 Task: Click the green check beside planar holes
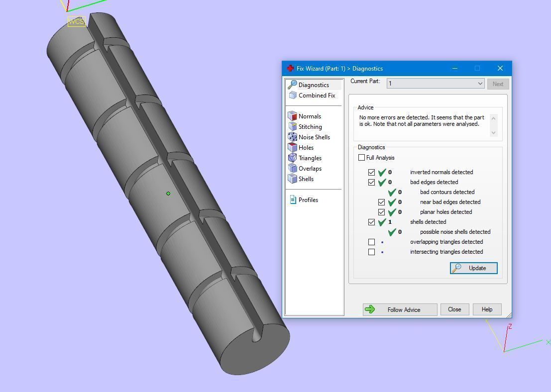392,212
